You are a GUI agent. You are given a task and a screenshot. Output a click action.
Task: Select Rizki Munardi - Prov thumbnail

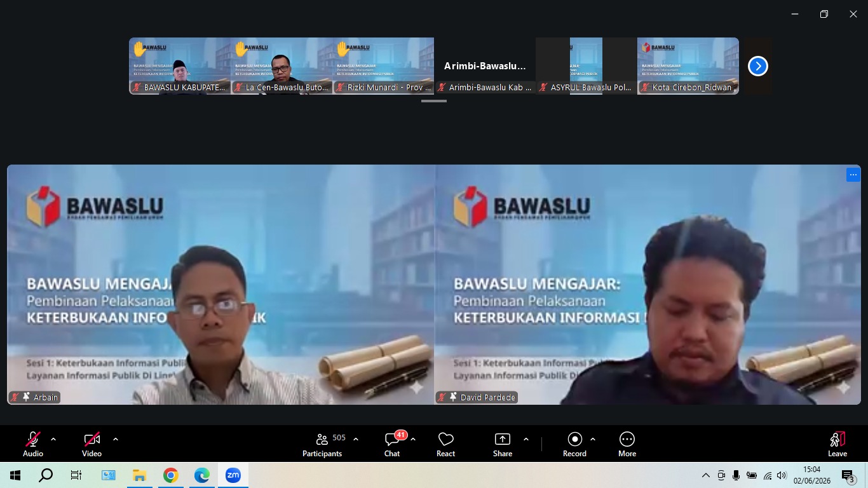click(x=383, y=66)
